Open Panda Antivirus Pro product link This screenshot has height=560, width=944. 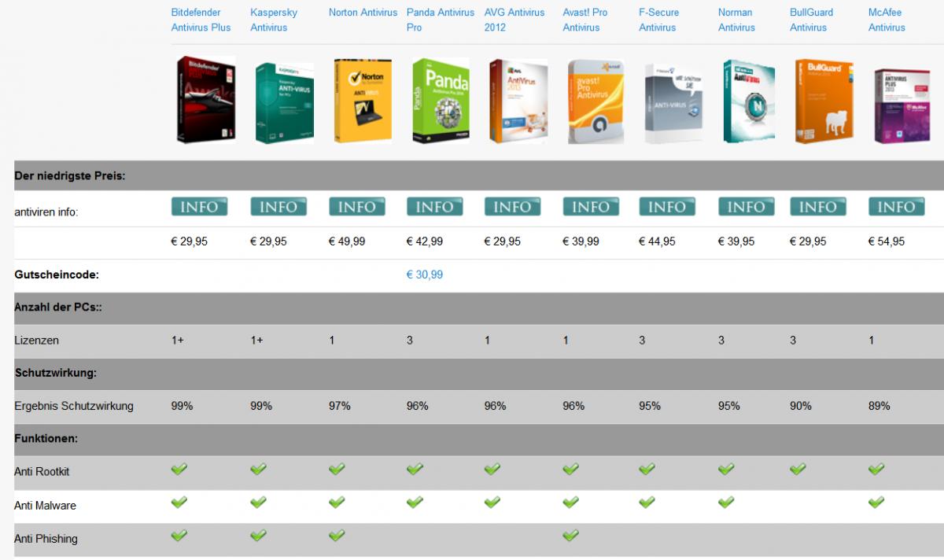pyautogui.click(x=441, y=20)
